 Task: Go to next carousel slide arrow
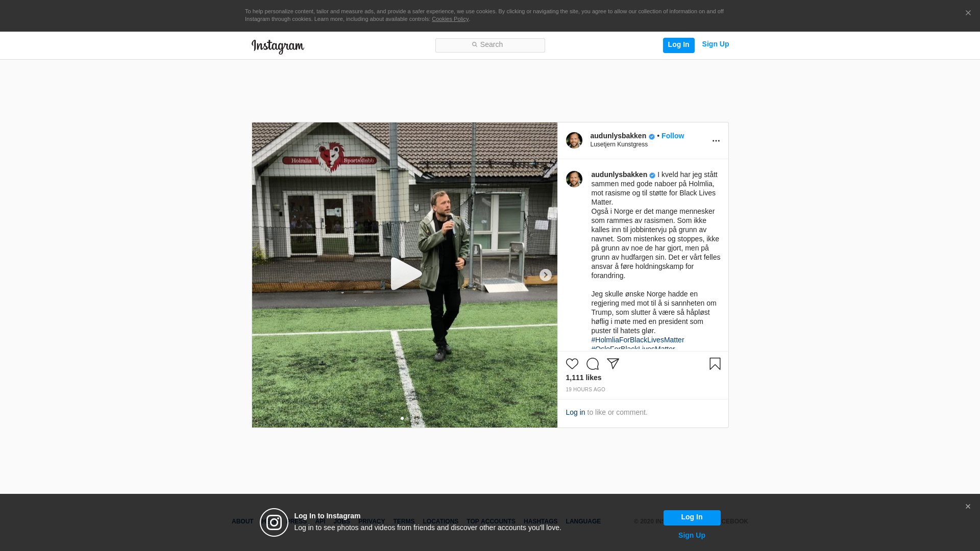(x=545, y=275)
